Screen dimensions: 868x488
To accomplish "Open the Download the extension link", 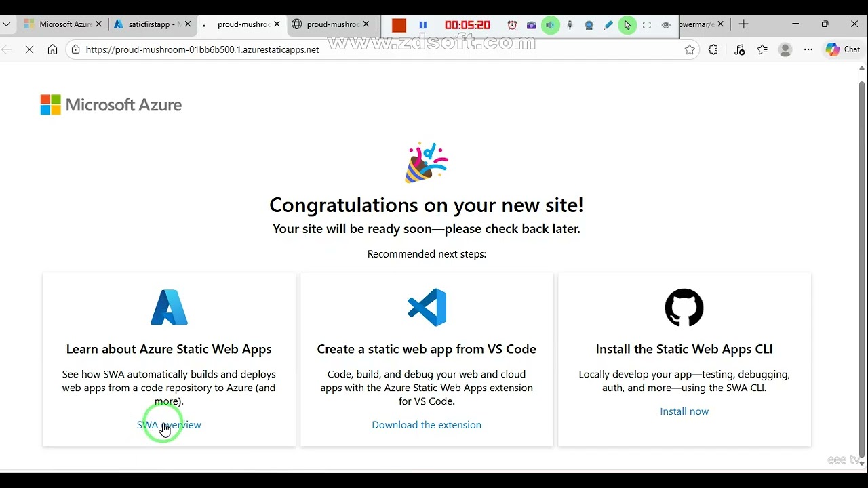I will (427, 425).
